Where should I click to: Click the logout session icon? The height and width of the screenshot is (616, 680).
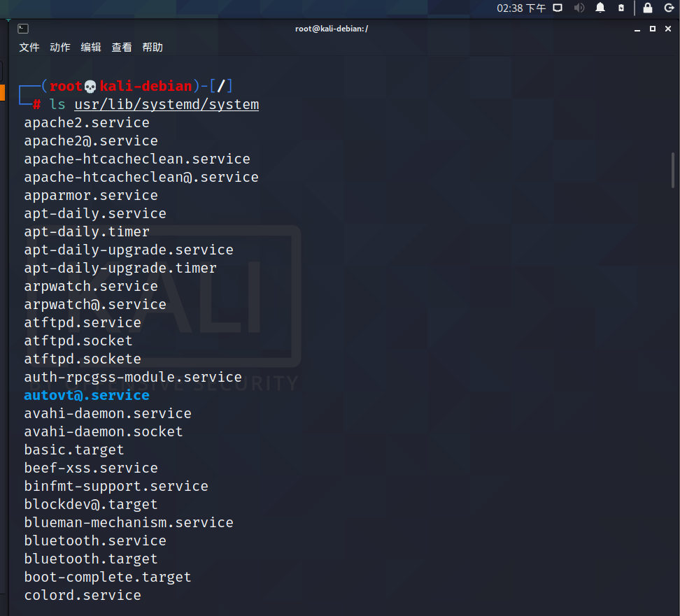[x=670, y=8]
